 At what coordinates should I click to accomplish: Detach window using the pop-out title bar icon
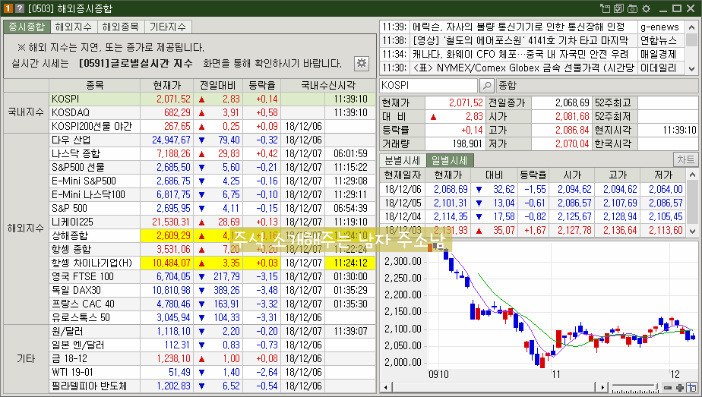[605, 9]
